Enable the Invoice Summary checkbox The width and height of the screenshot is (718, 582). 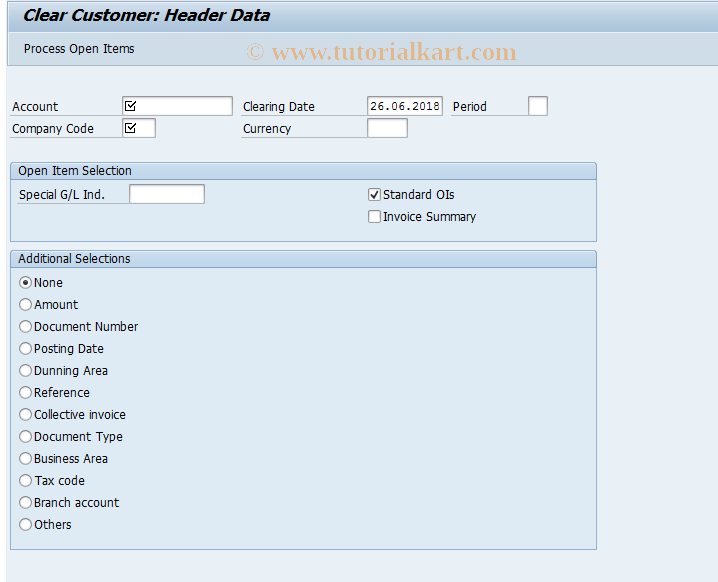[374, 217]
